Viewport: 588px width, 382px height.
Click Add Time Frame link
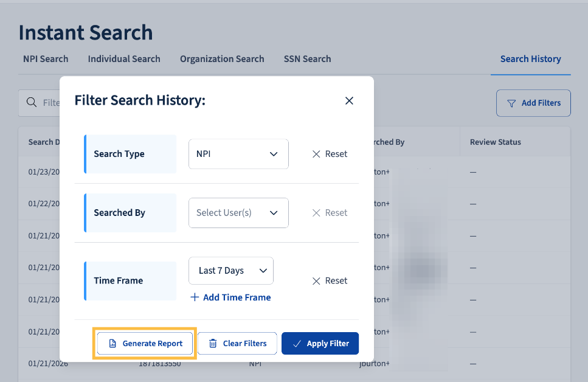pos(230,297)
